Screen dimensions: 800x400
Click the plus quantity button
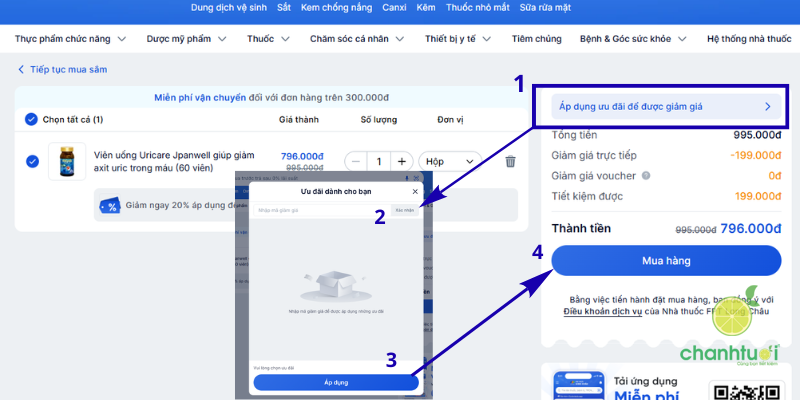(401, 161)
